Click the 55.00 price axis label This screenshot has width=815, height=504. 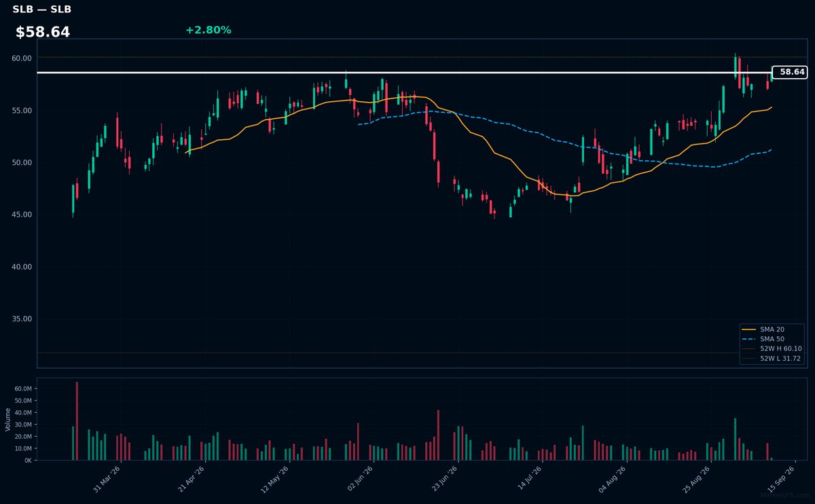pos(22,111)
